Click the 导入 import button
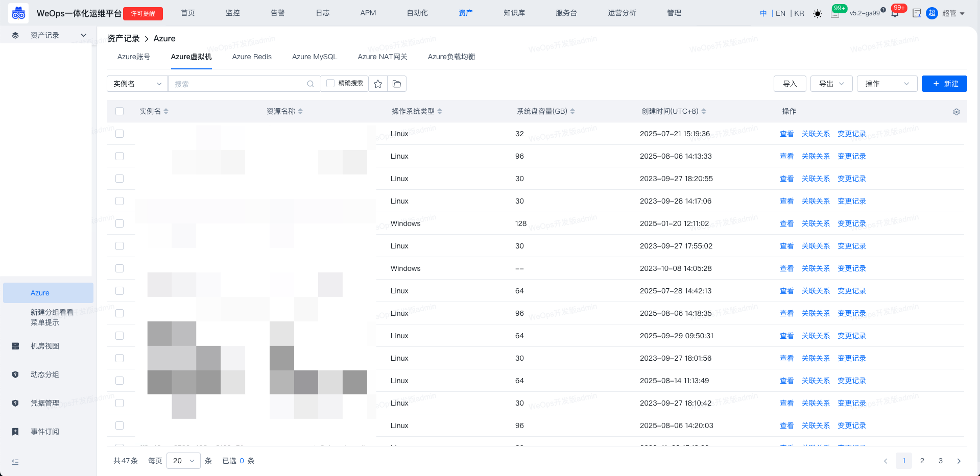This screenshot has height=476, width=980. pos(790,84)
